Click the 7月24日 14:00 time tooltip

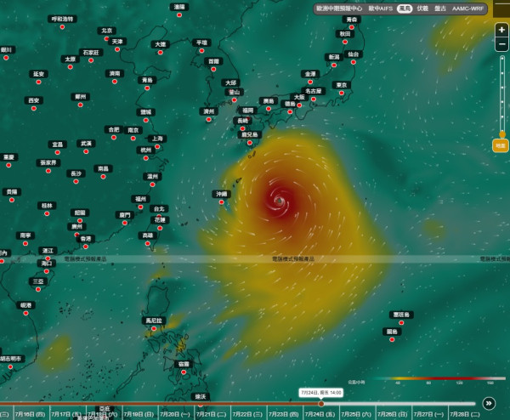pyautogui.click(x=321, y=393)
